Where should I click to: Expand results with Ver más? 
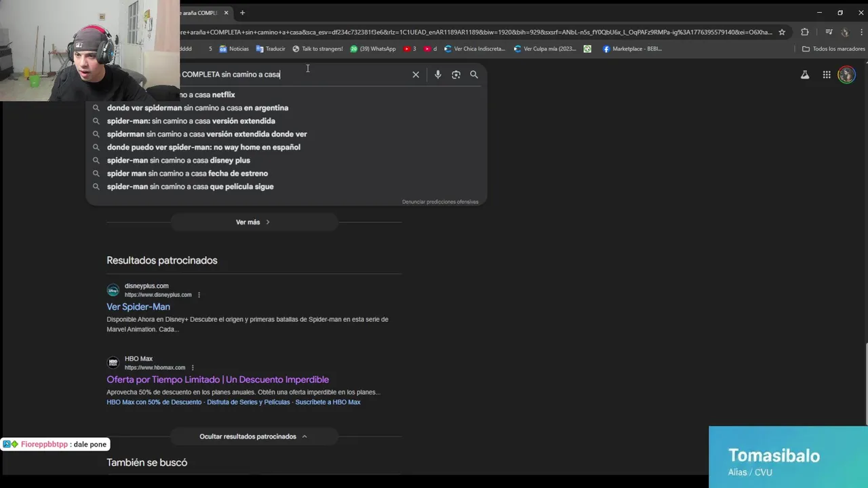[254, 222]
